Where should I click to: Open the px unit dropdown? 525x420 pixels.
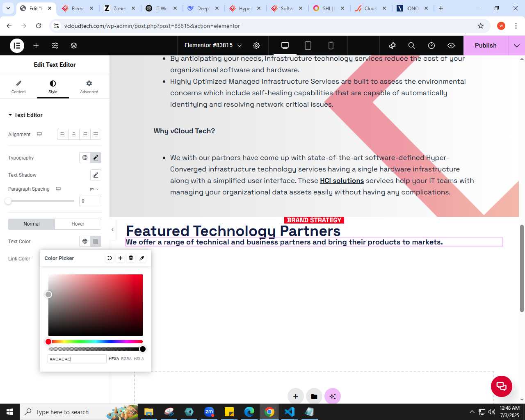[94, 189]
